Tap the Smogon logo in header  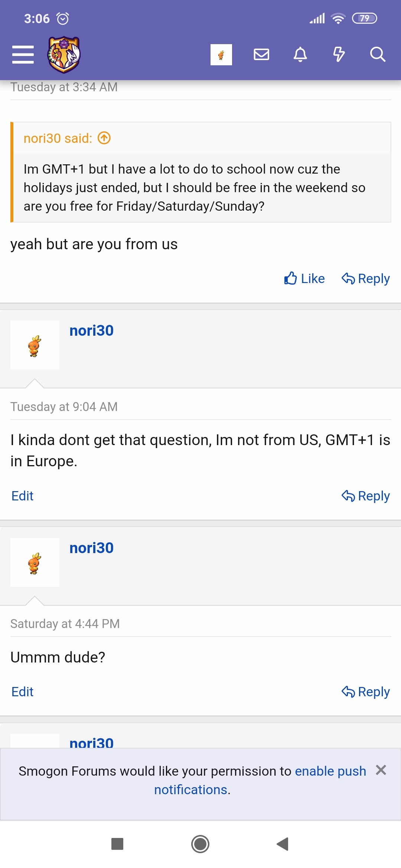coord(64,55)
